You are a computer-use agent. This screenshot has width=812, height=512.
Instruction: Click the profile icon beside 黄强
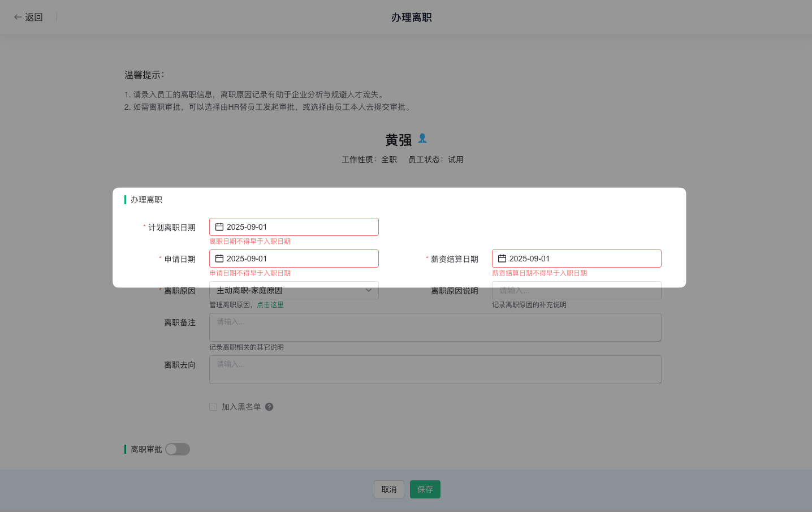coord(422,138)
